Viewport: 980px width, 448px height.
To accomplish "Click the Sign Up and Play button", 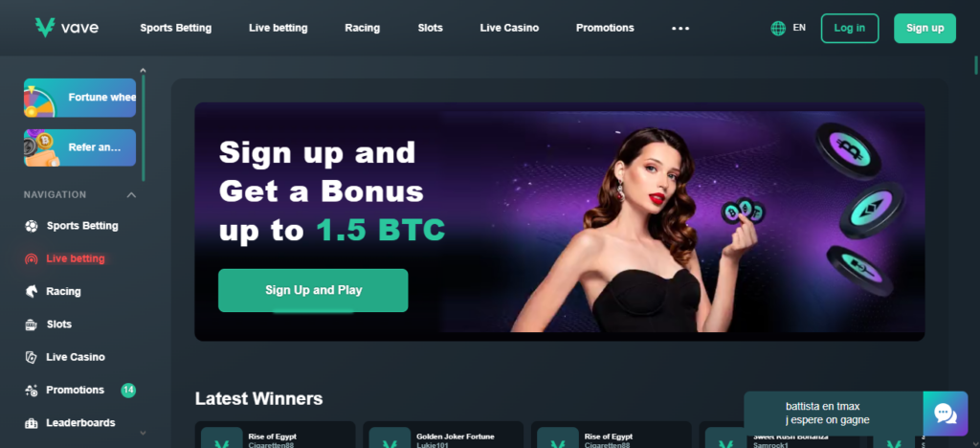I will tap(313, 291).
